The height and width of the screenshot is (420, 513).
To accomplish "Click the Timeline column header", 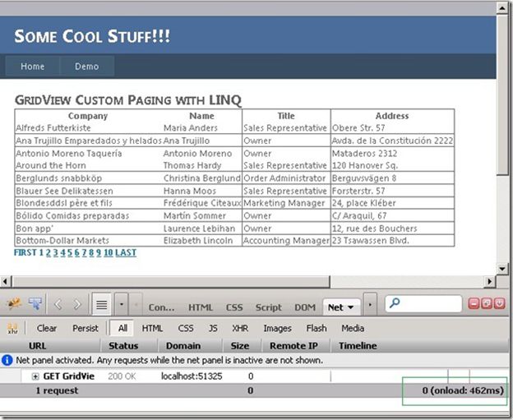I will tap(420, 346).
